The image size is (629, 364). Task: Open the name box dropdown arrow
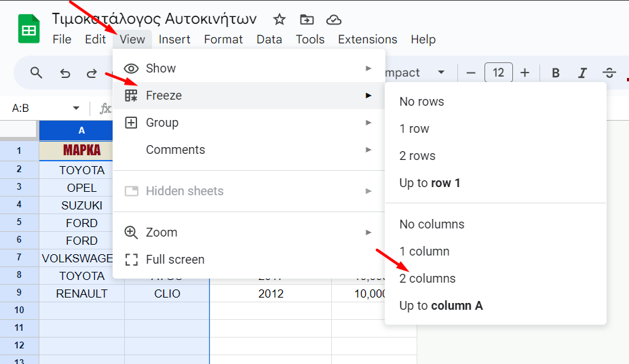(x=76, y=108)
